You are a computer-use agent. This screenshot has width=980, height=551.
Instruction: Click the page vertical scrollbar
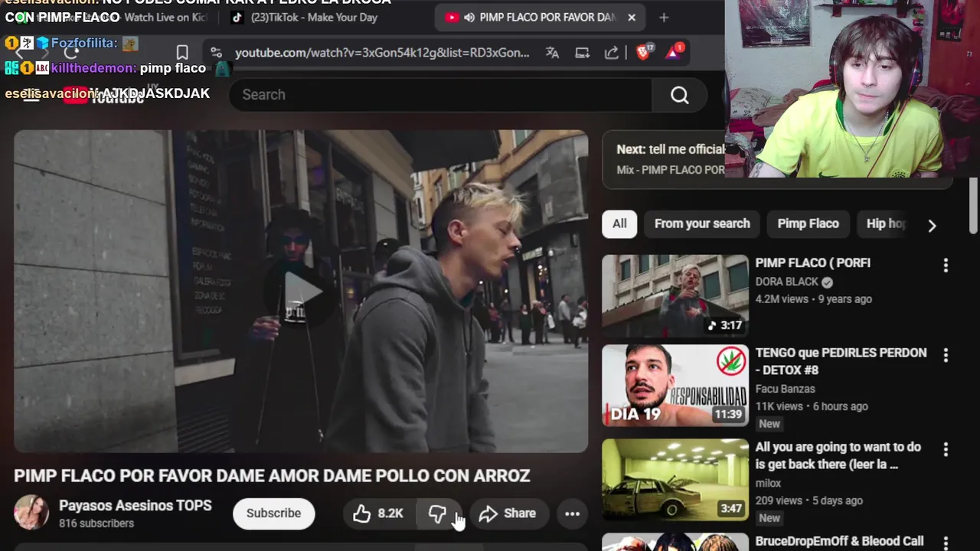click(x=973, y=207)
